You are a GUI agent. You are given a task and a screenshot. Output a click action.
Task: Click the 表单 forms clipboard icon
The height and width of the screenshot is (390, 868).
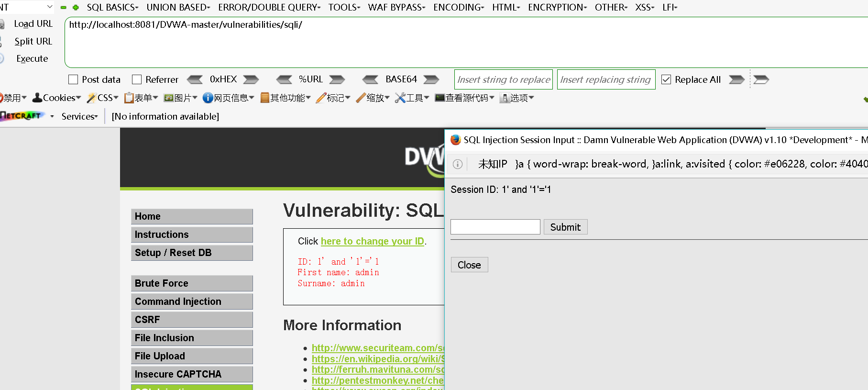(129, 98)
